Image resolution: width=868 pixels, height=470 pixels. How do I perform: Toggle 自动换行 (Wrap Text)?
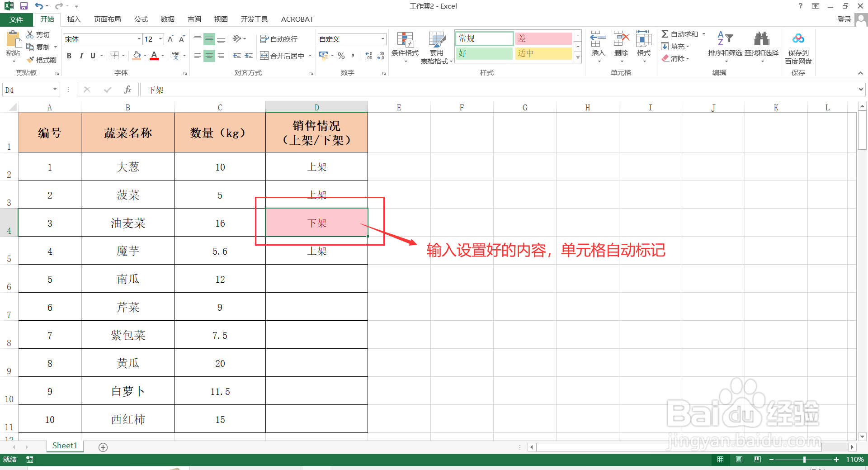tap(280, 39)
